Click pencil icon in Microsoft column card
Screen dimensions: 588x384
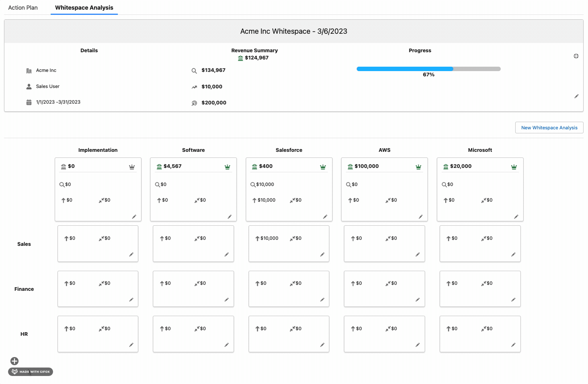(x=516, y=217)
